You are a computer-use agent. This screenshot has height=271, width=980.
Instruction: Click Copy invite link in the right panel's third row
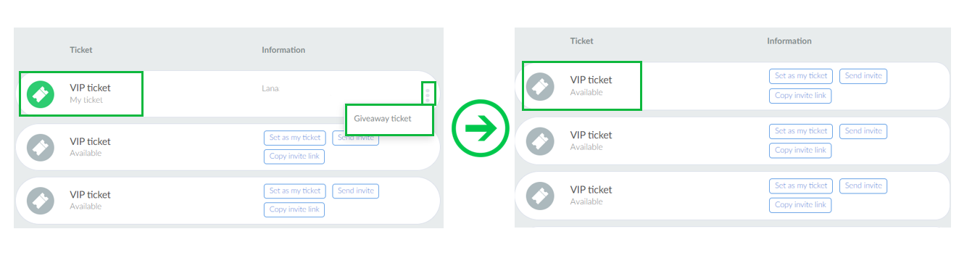click(800, 204)
